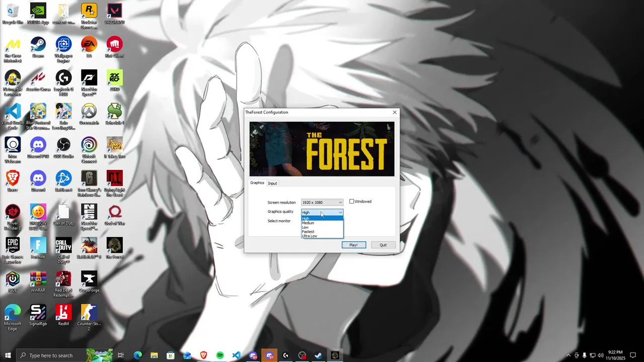
Task: Launch VALORANT from the desktop
Action: coord(115,14)
